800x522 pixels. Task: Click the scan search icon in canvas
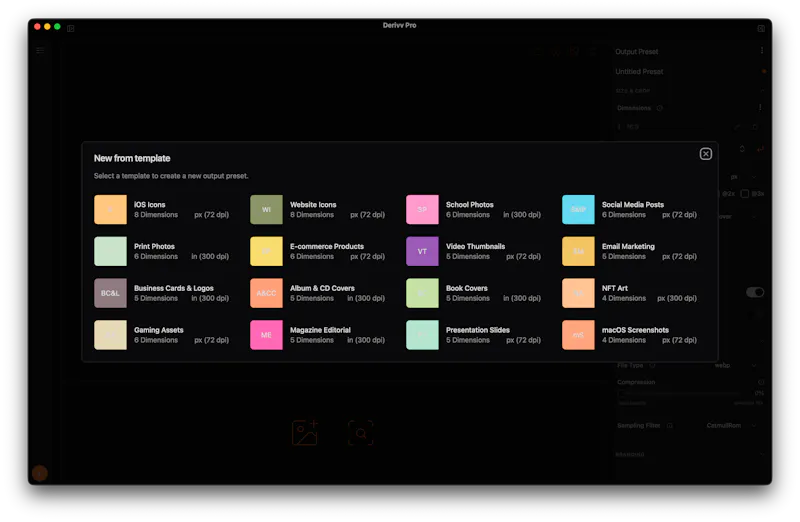tap(361, 433)
